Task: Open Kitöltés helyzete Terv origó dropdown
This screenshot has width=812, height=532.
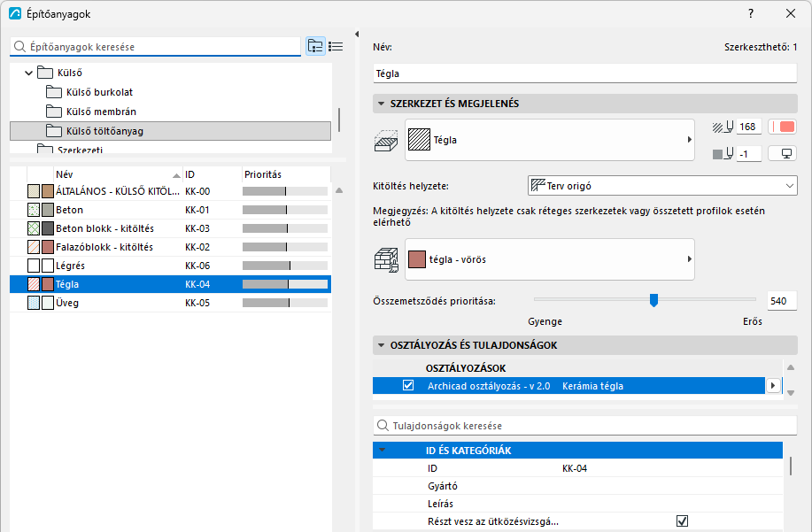Action: point(662,186)
